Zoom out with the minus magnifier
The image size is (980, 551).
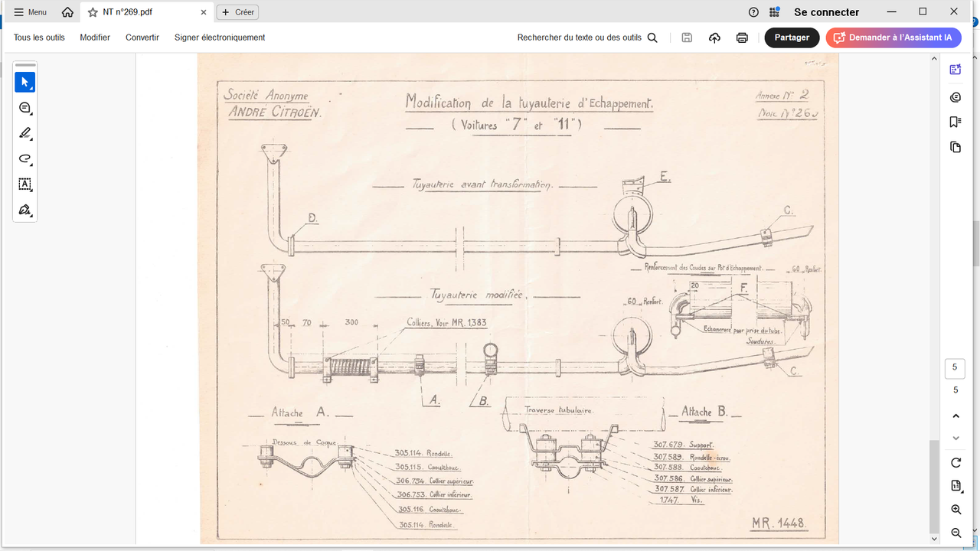955,533
